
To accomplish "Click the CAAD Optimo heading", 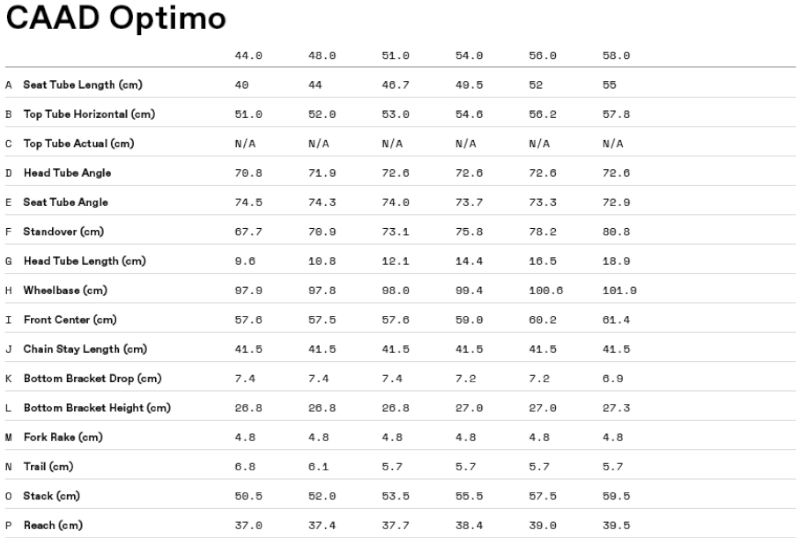I will pos(116,18).
